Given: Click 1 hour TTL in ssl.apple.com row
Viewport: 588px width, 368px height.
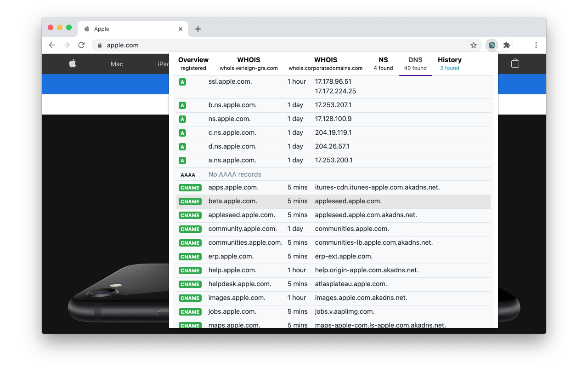Looking at the screenshot, I should 297,81.
